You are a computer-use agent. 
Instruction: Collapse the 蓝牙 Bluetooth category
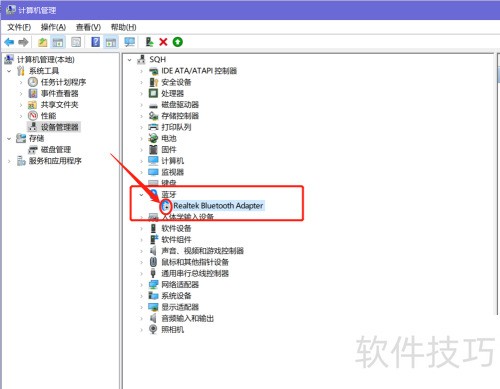point(141,194)
